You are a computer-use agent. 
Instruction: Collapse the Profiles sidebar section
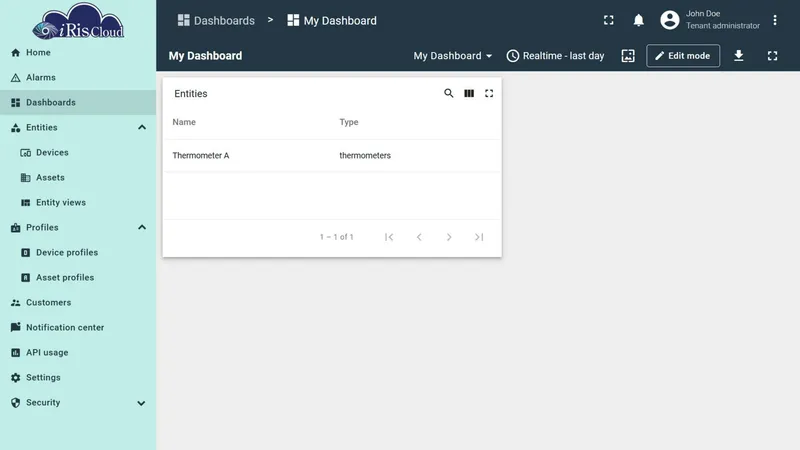[x=142, y=228]
